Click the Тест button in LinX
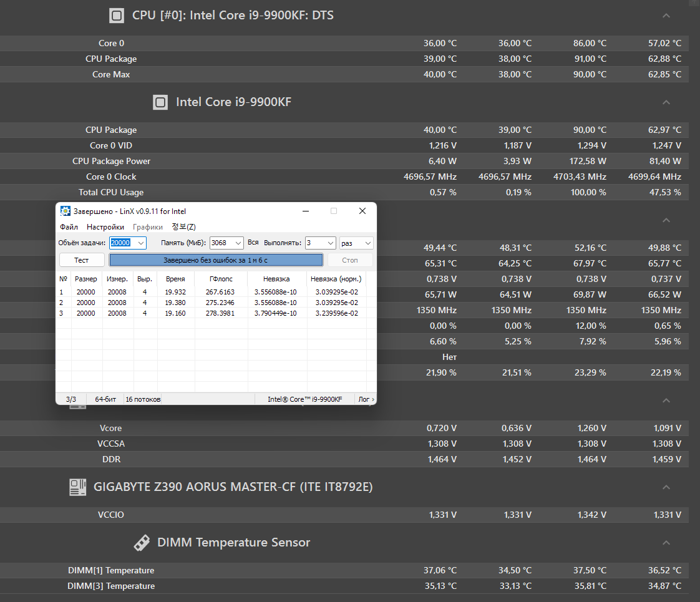The width and height of the screenshot is (700, 602). coord(82,260)
